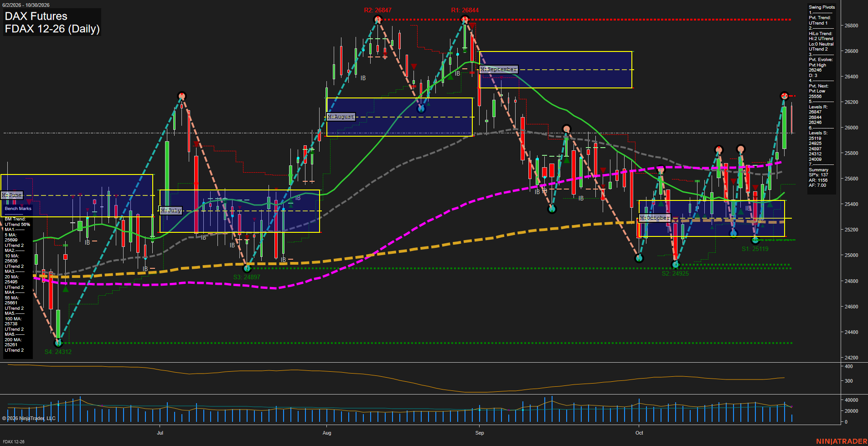Screen dimensions: 868x446
Task: Click the Jul label on time axis
Action: pyautogui.click(x=160, y=433)
